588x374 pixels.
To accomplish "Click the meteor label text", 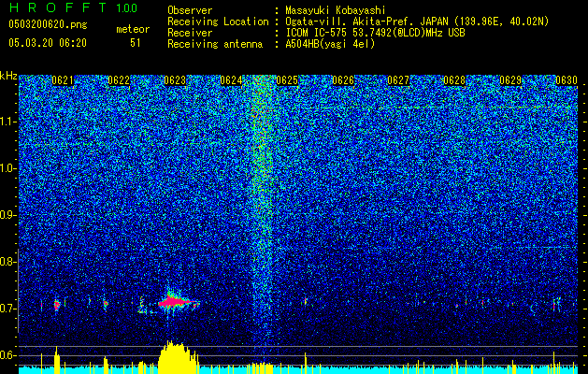I will pyautogui.click(x=133, y=29).
